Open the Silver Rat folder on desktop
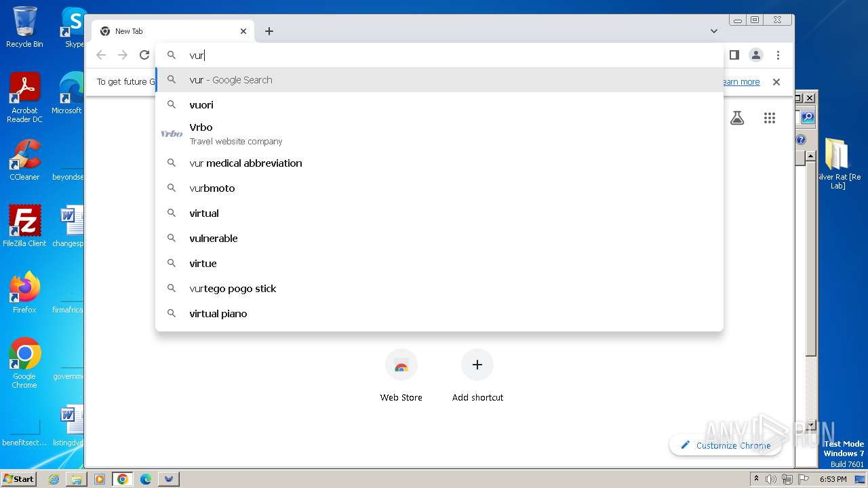Viewport: 868px width, 488px height. coord(838,163)
